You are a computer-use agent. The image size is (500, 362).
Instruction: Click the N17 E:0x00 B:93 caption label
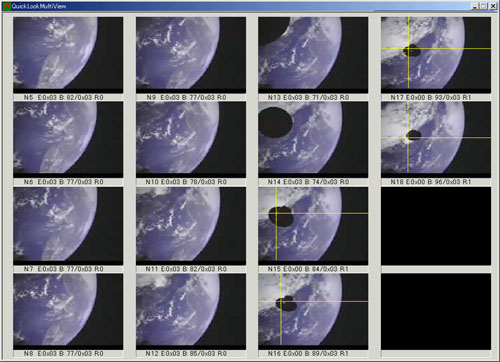click(431, 97)
